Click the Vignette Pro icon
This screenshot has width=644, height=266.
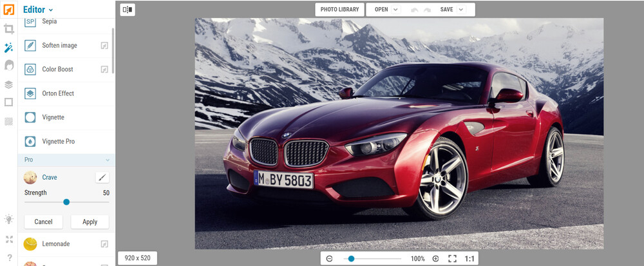click(30, 142)
